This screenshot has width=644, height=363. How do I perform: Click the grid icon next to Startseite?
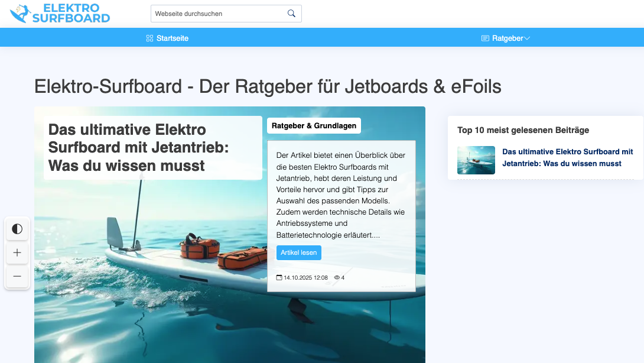[149, 38]
